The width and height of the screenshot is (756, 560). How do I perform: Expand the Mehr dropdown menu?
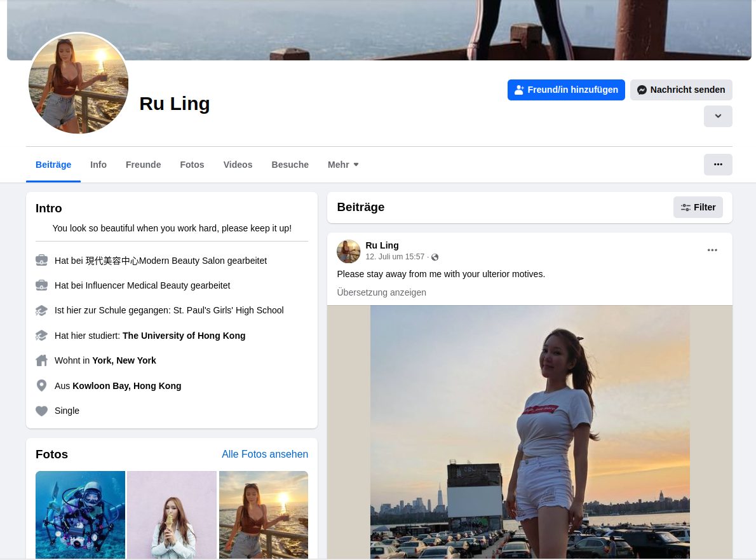[343, 165]
